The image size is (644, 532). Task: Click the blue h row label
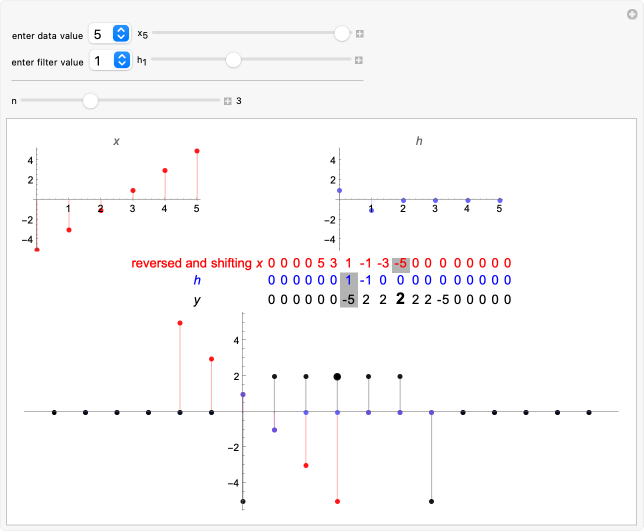pos(197,280)
